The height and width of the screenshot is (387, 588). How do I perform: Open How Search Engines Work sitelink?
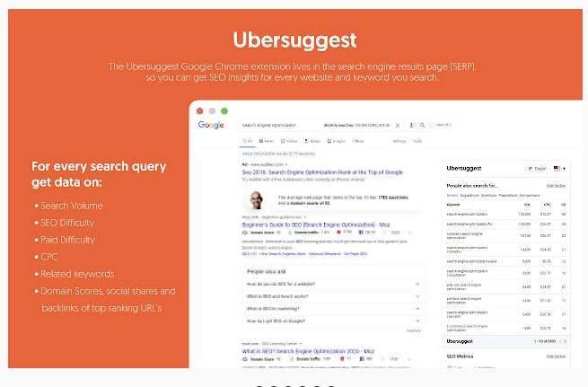(x=283, y=254)
